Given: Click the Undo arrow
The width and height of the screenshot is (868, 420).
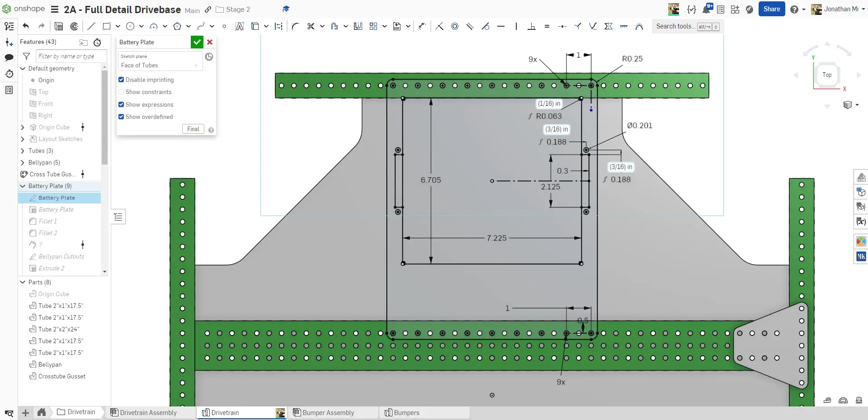Looking at the screenshot, I should pos(26,26).
